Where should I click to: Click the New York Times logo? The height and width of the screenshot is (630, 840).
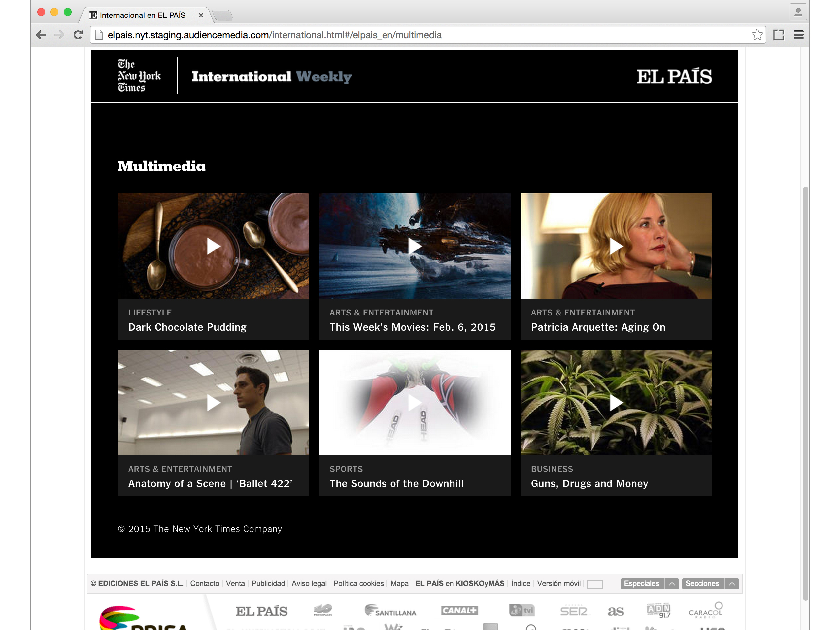[x=139, y=76]
